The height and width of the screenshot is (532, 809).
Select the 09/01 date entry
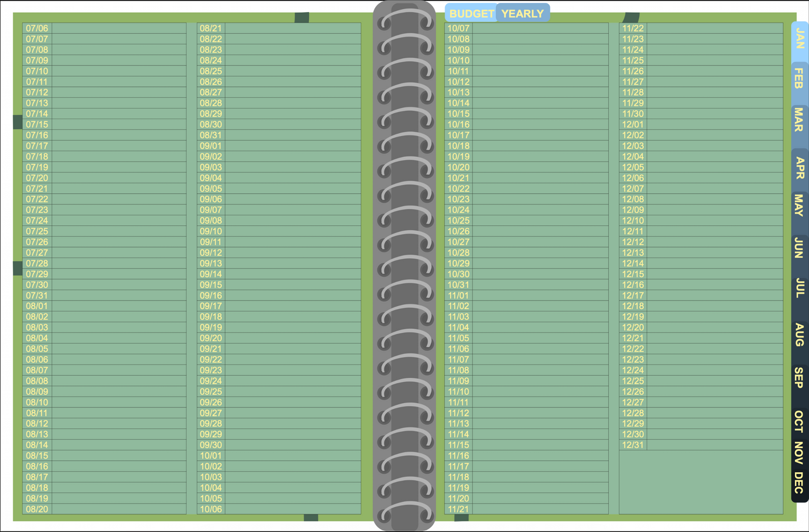pos(211,146)
